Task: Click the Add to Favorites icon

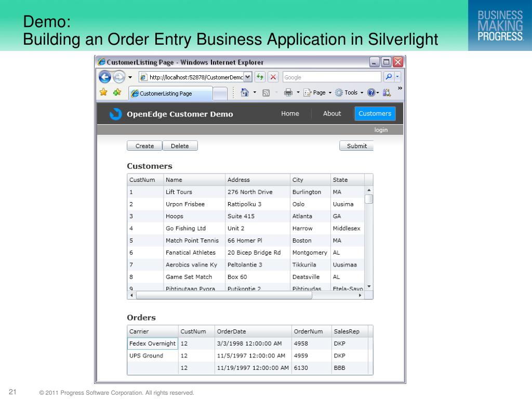Action: coord(117,92)
